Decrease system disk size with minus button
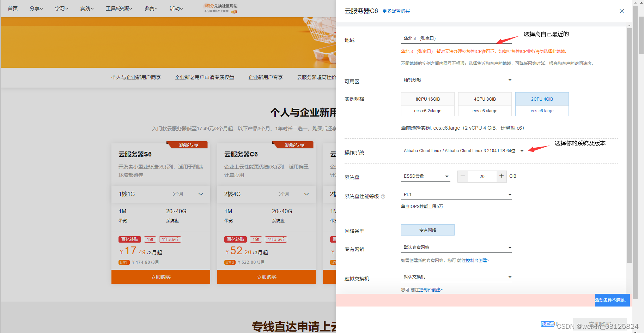Viewport: 644px width, 333px height. [x=463, y=176]
